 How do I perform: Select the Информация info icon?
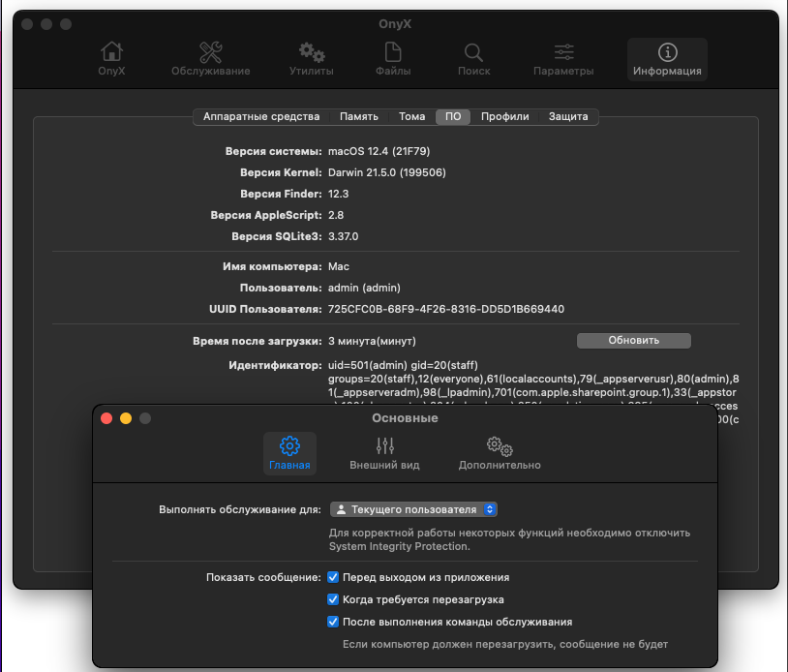point(667,59)
